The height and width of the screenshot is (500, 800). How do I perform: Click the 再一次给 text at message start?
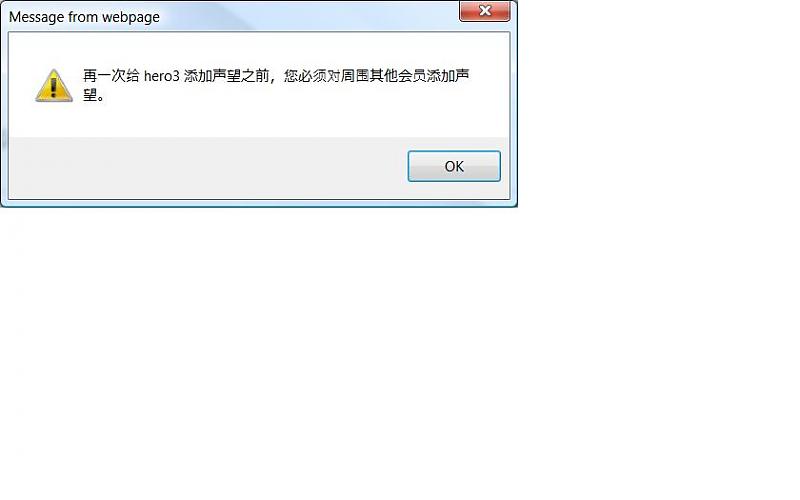click(x=111, y=76)
